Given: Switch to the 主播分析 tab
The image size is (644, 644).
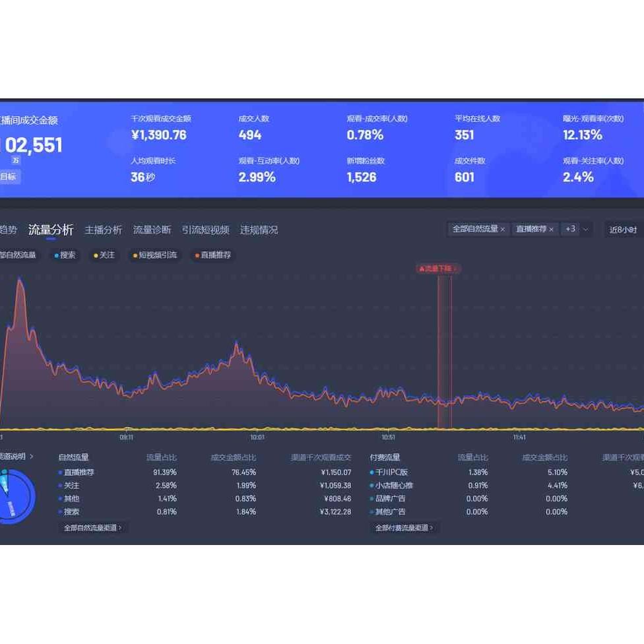Looking at the screenshot, I should tap(103, 230).
